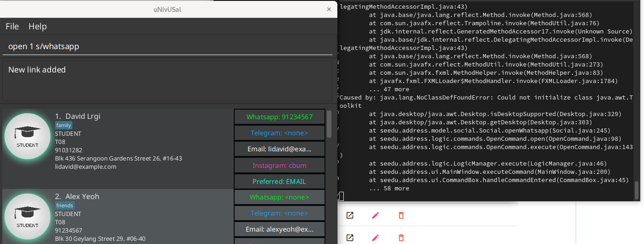Select terminal line with 'LogicManager.execute(LogicManager.java:46)'
Screen dimensions: 644x244
point(488,164)
